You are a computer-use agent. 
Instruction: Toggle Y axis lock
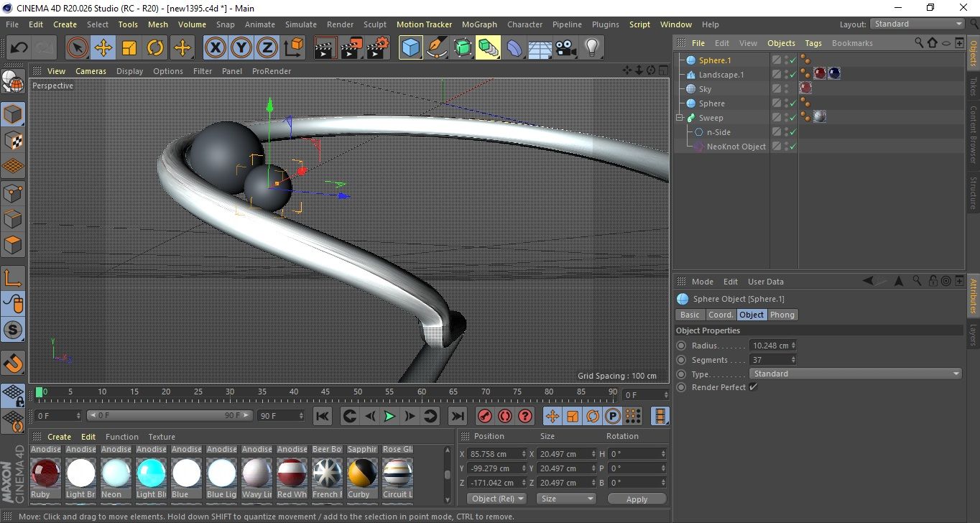click(x=241, y=48)
